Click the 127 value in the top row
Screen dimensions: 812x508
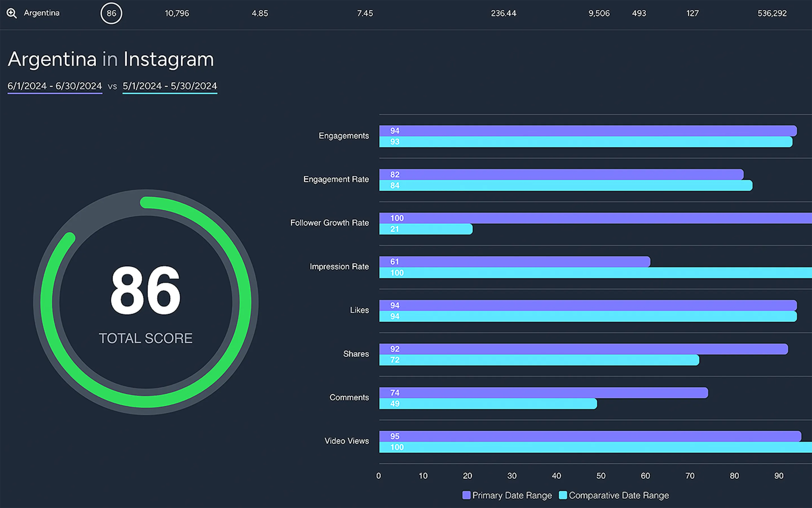pos(692,14)
